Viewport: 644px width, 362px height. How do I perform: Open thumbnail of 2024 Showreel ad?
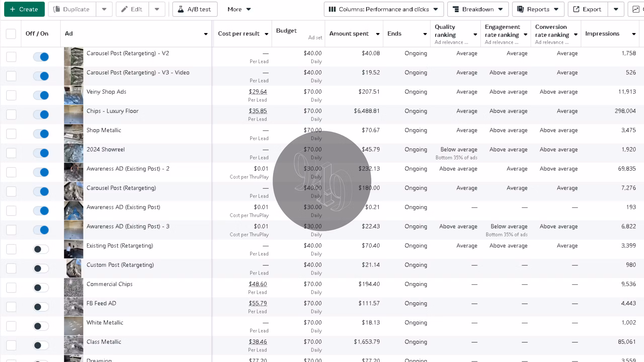[x=73, y=153]
